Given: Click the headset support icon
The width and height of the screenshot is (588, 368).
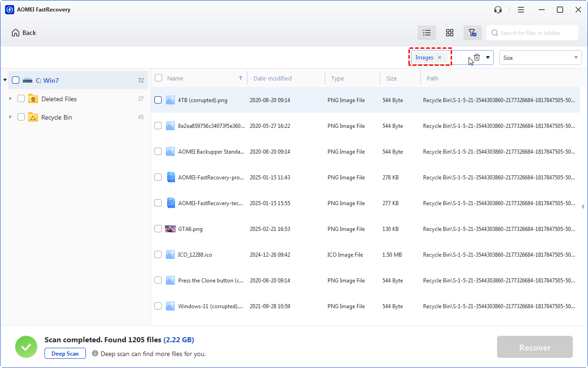Looking at the screenshot, I should coord(498,9).
